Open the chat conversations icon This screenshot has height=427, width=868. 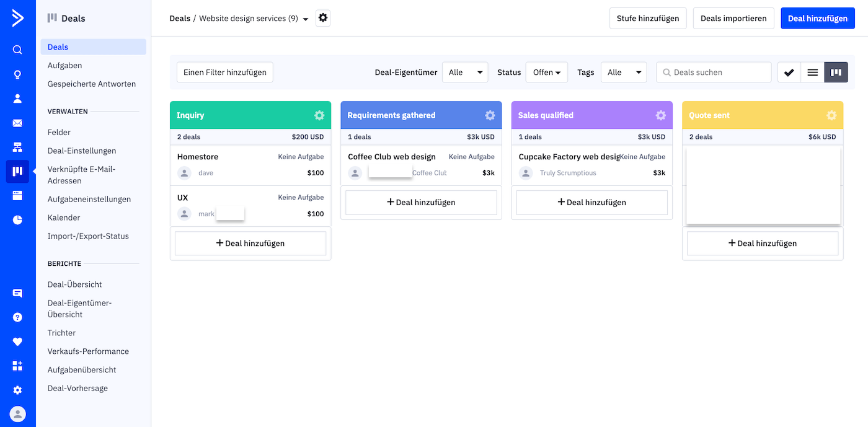(x=17, y=294)
